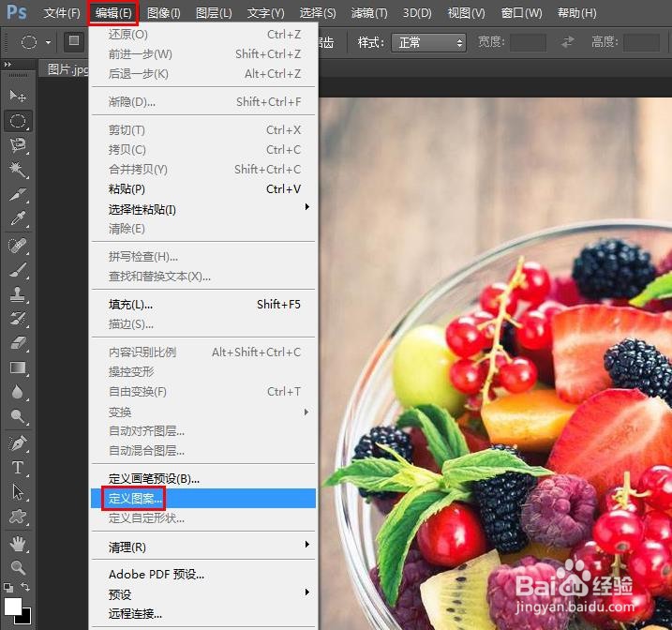Toggle the New Selection mode button
The width and height of the screenshot is (672, 630).
74,41
